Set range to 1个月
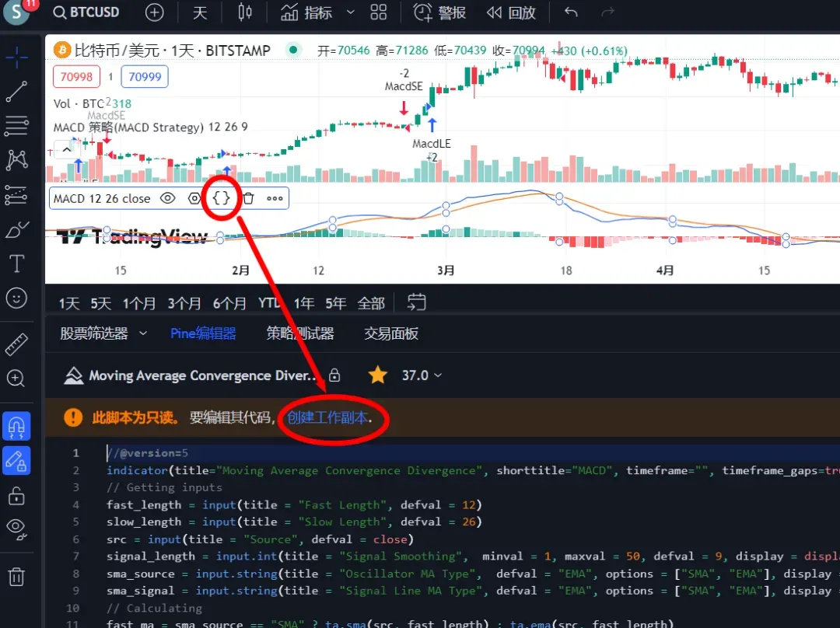The image size is (840, 628). (x=138, y=304)
